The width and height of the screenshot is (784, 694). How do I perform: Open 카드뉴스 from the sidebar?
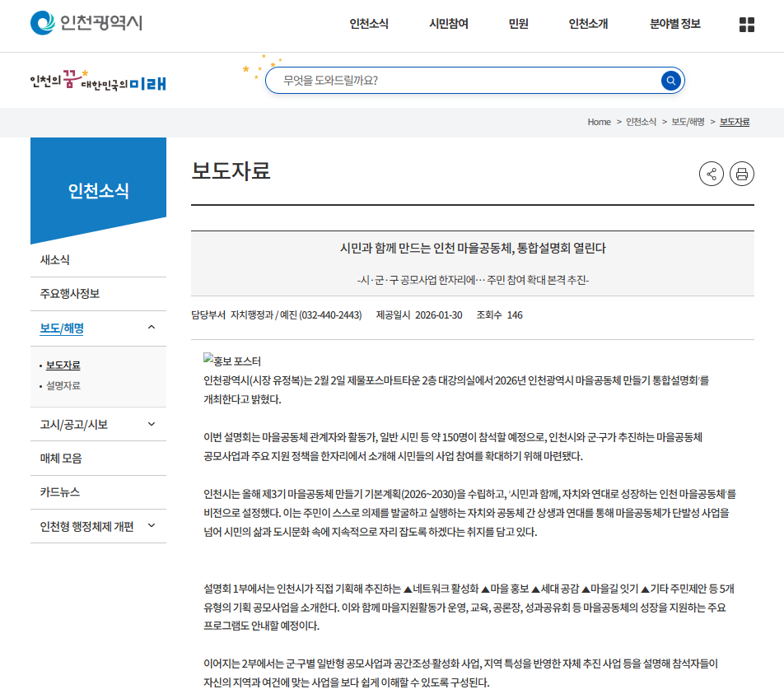60,492
